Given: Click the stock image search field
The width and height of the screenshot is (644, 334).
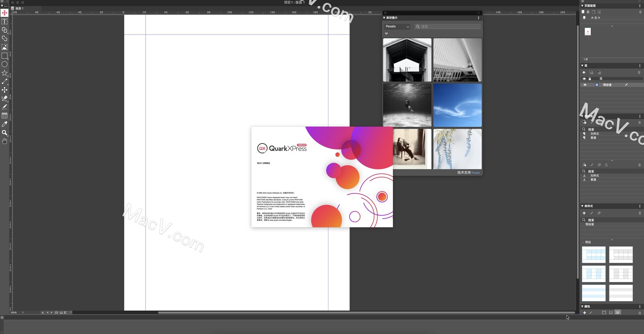Looking at the screenshot, I should pos(447,27).
